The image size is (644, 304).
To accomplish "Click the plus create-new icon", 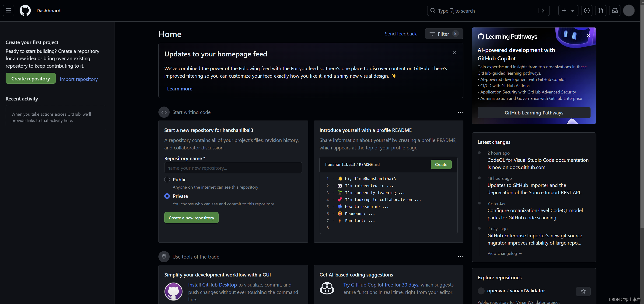I will [564, 10].
